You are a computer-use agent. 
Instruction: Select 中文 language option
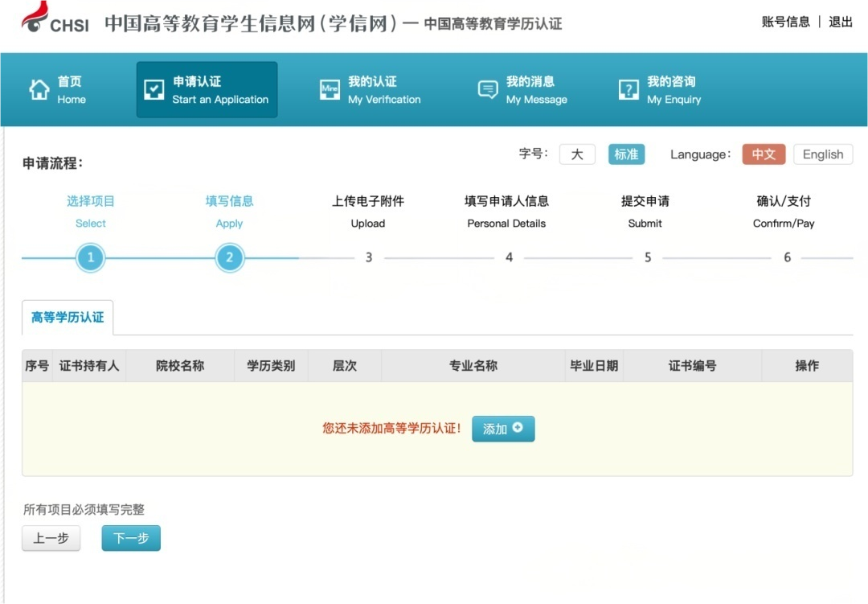763,154
